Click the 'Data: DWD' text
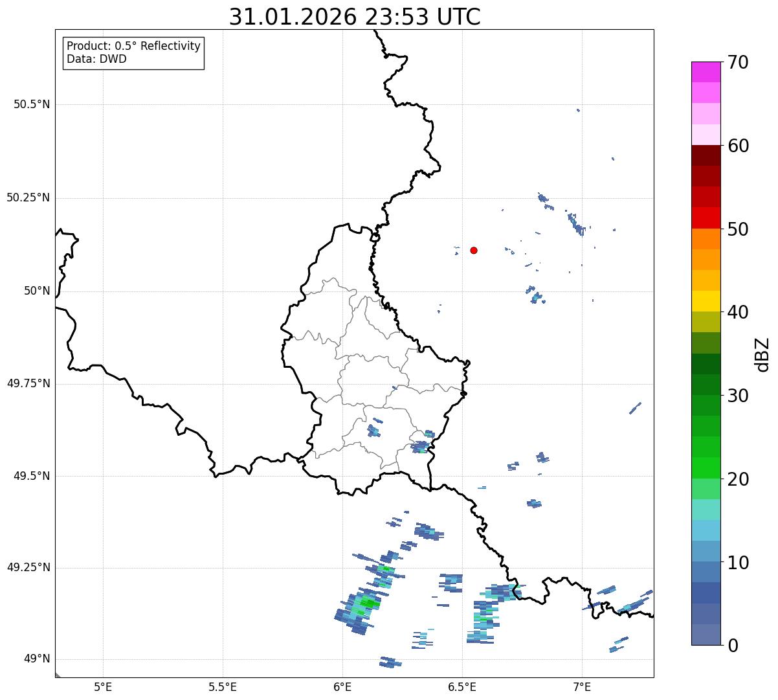The image size is (778, 700). [96, 59]
